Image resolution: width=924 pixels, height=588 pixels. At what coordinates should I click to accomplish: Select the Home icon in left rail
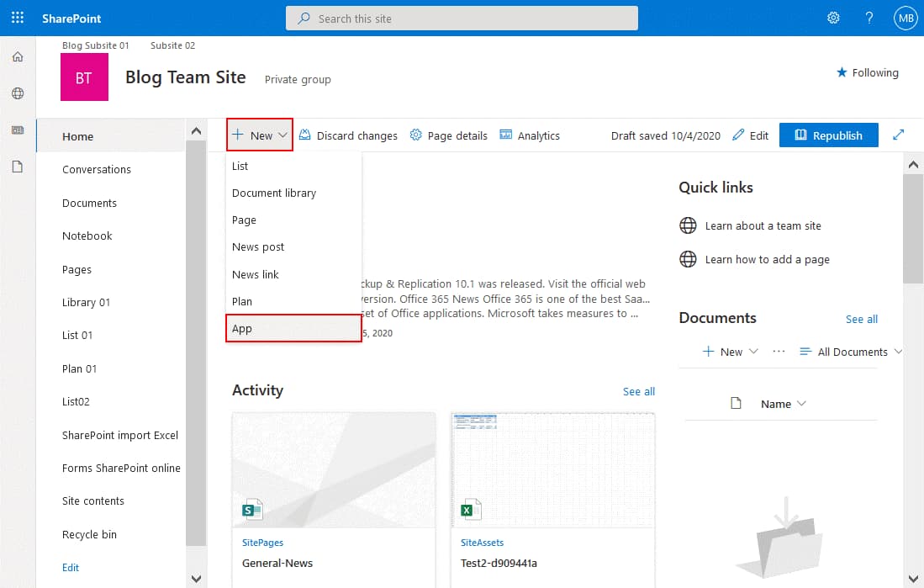tap(17, 56)
